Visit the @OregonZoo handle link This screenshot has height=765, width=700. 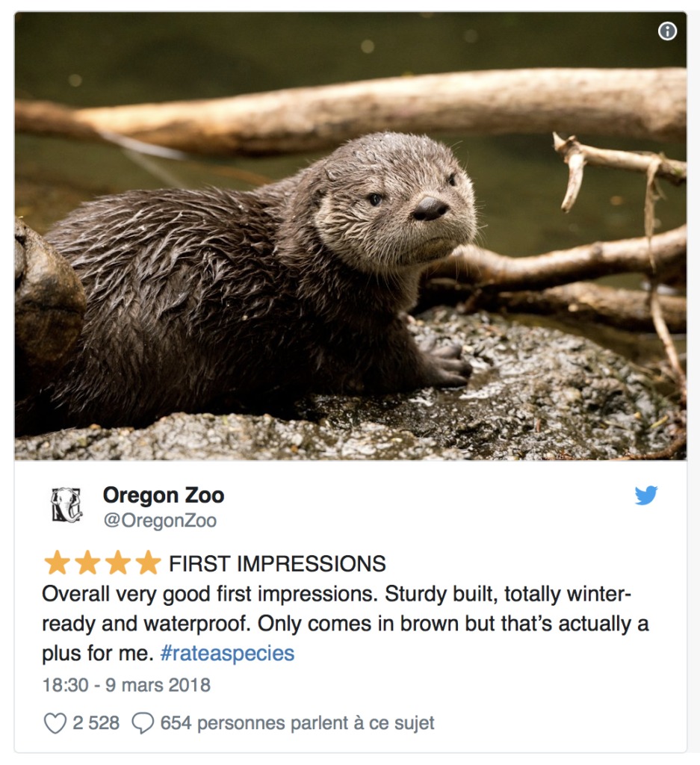click(160, 521)
